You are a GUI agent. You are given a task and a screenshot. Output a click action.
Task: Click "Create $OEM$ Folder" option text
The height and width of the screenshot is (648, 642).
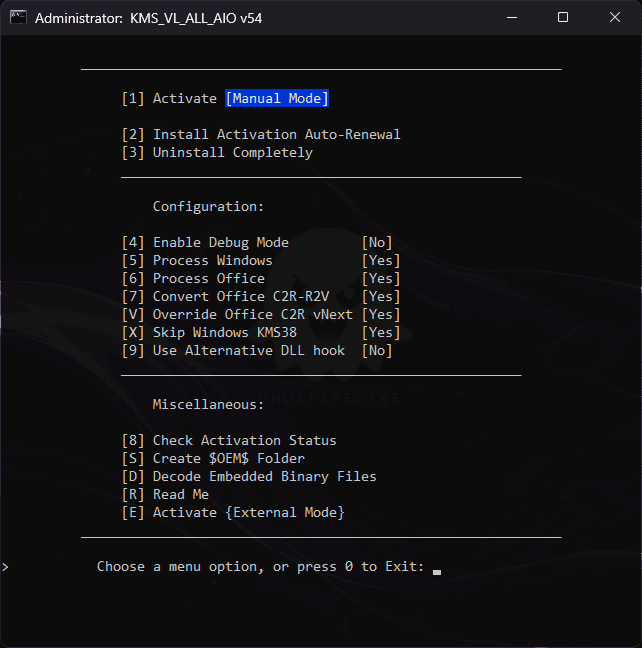point(229,458)
